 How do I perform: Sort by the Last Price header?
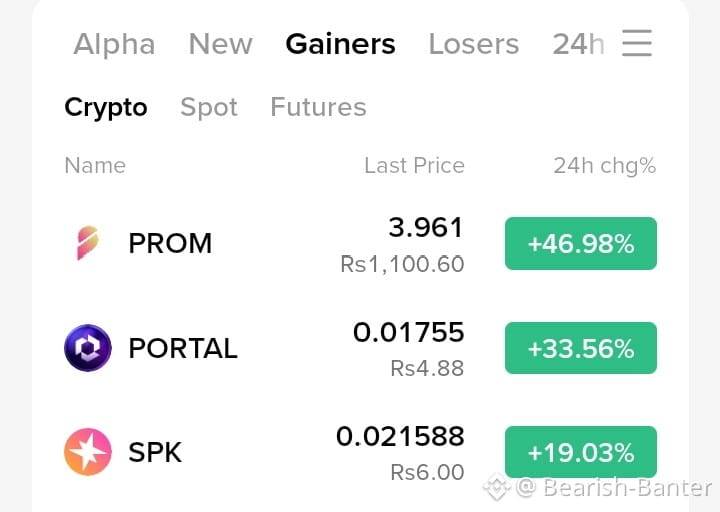point(415,165)
